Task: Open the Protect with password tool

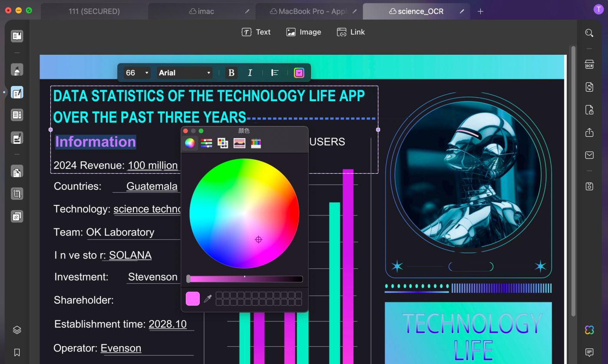Action: (589, 109)
